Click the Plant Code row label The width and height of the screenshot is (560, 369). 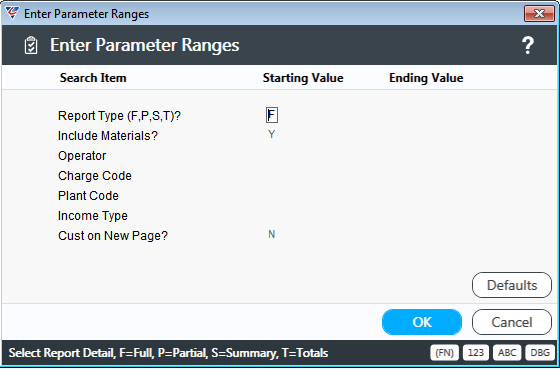click(88, 196)
